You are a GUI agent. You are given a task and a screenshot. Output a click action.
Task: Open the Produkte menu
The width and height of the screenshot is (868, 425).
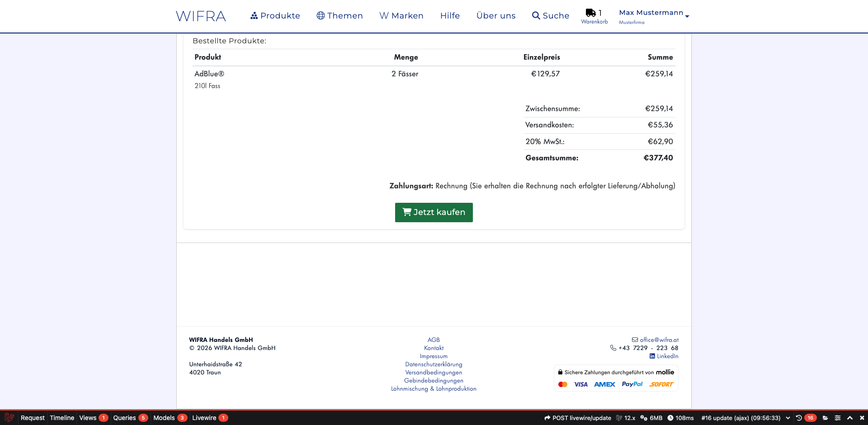(x=275, y=16)
